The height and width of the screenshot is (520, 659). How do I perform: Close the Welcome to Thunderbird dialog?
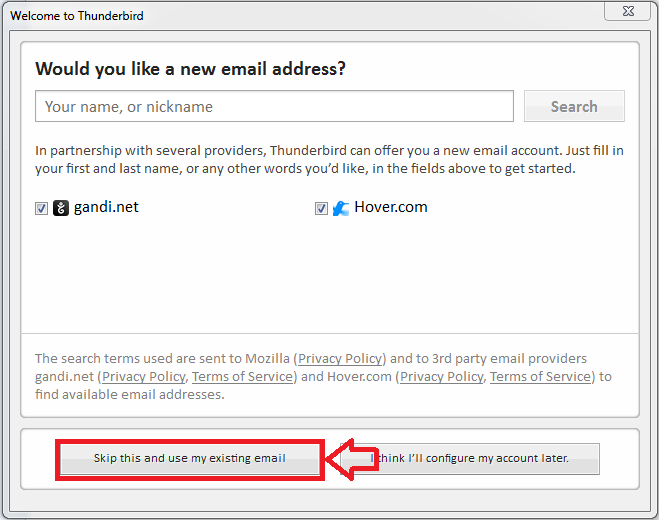(x=628, y=11)
